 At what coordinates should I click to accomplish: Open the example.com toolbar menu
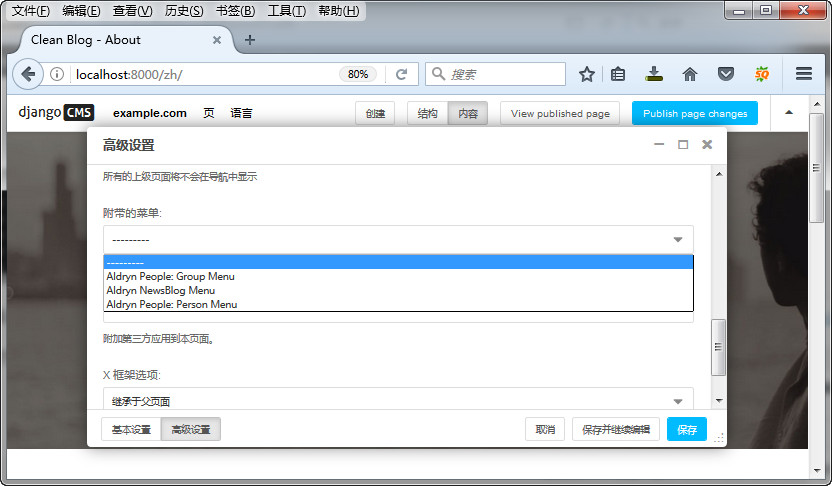click(x=150, y=113)
